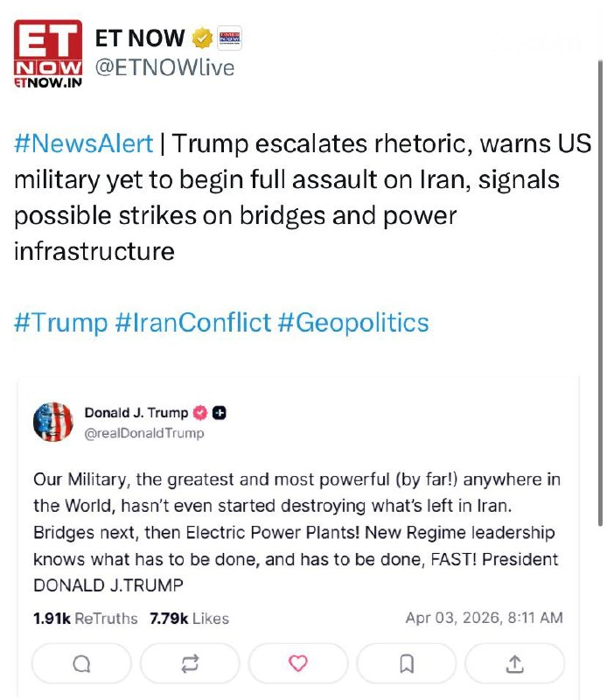
Task: Like the post with the heart icon
Action: tap(298, 664)
